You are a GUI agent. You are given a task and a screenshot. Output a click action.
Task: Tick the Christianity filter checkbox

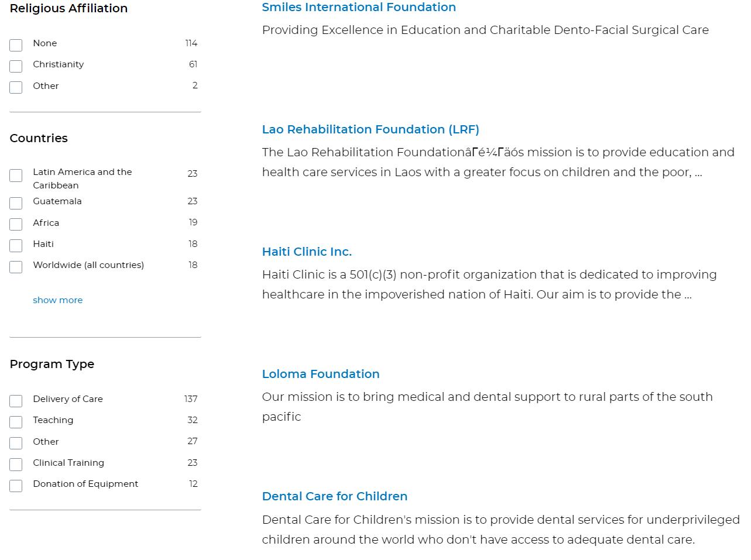pos(16,66)
